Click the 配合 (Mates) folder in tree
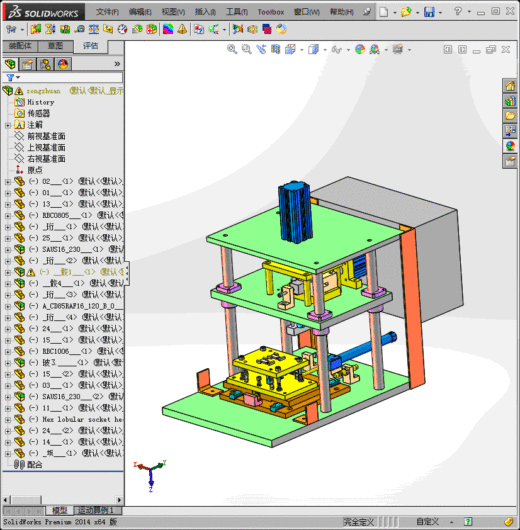 (x=34, y=465)
